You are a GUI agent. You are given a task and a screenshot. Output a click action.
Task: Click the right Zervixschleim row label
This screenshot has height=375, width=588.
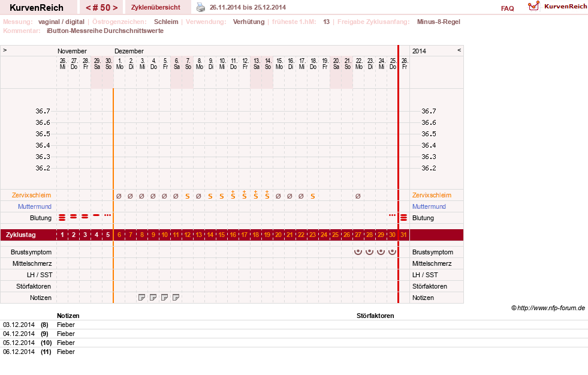click(x=432, y=195)
